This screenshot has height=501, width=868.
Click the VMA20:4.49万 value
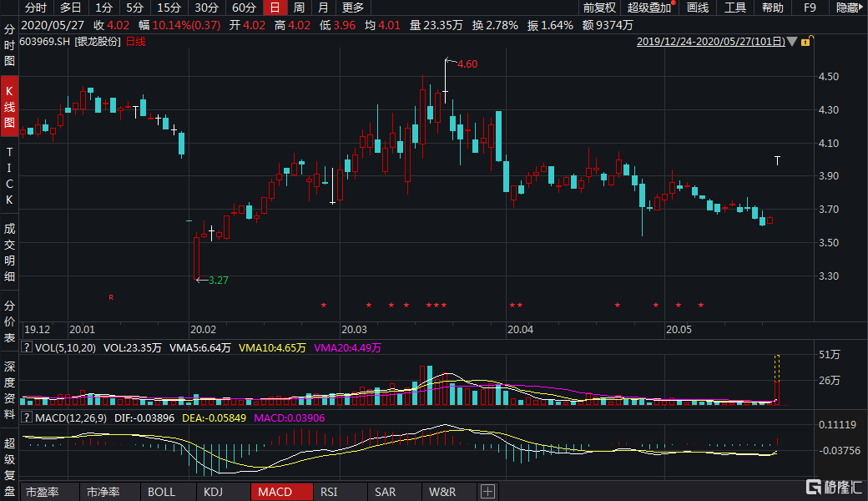348,347
